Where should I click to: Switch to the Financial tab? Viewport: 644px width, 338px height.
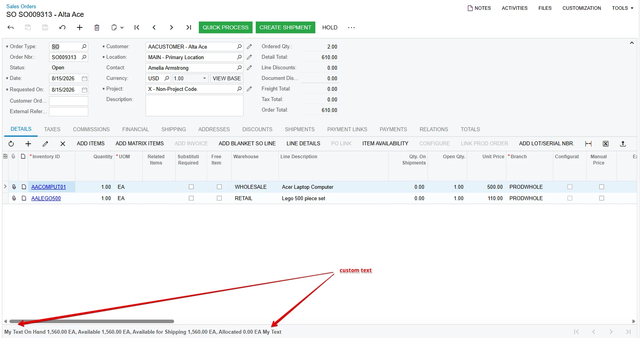pos(135,129)
